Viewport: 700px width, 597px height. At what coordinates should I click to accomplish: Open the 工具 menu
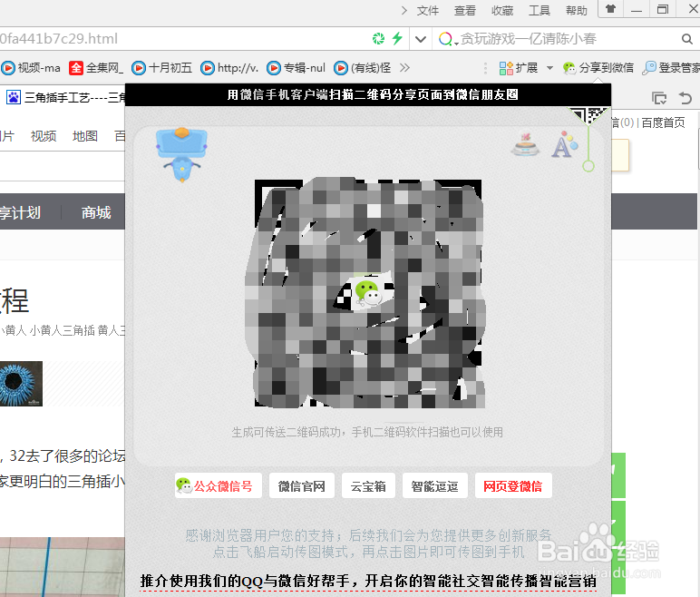tap(540, 10)
